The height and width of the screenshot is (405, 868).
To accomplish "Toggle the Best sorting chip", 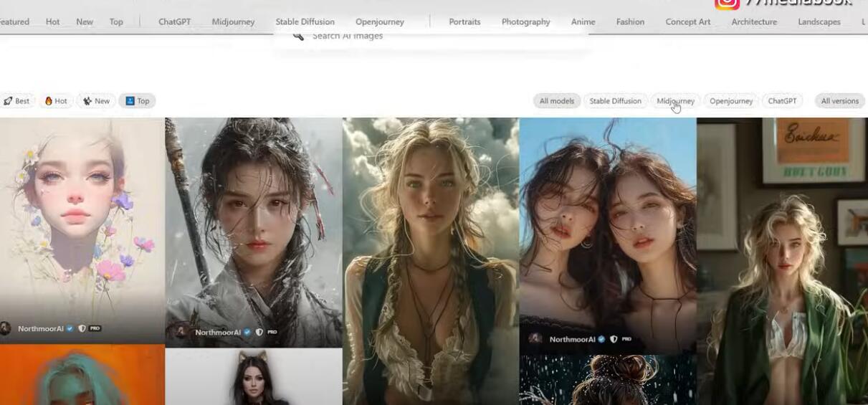I will click(x=16, y=101).
